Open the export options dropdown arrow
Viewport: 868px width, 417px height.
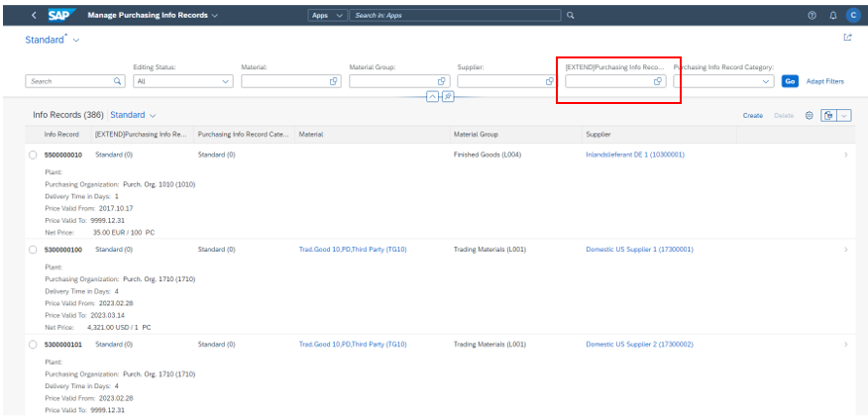(x=845, y=116)
